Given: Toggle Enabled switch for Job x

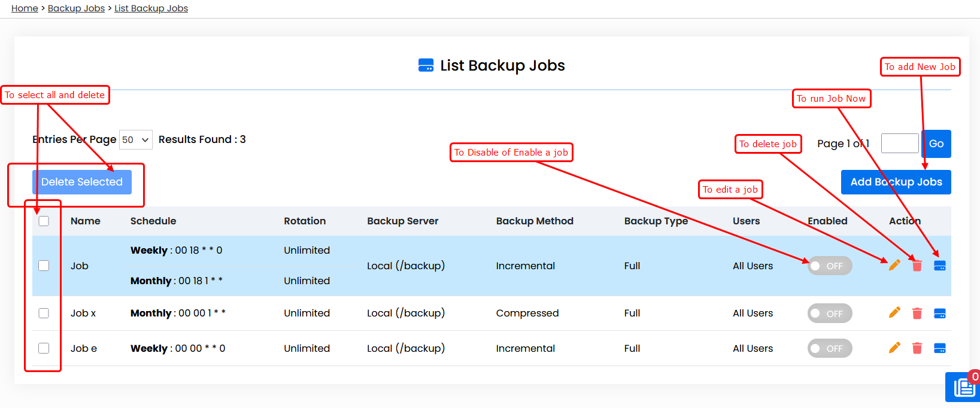Looking at the screenshot, I should click(x=830, y=313).
